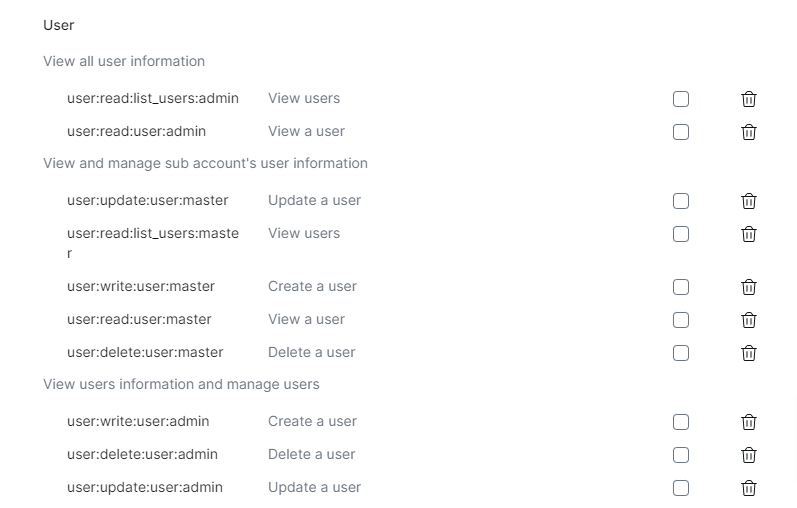Viewport: 797px width, 508px height.
Task: Delete the user:delete:user:master scope
Action: 748,353
